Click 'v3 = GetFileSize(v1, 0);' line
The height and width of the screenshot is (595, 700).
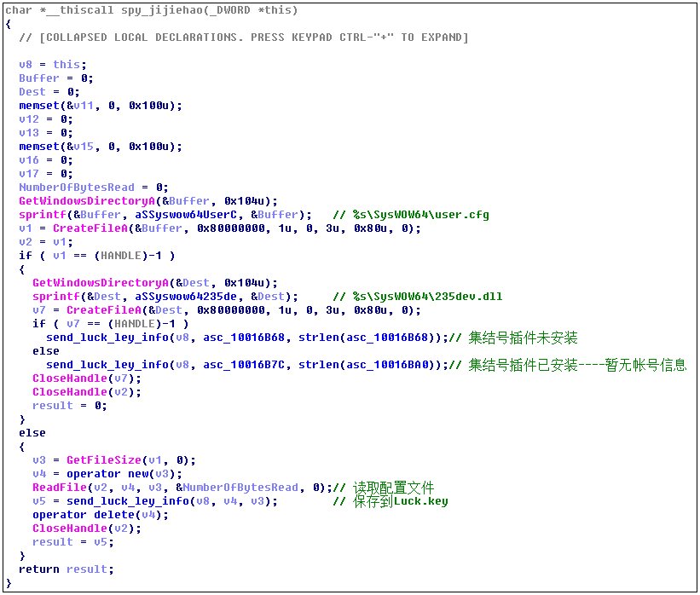[x=114, y=460]
